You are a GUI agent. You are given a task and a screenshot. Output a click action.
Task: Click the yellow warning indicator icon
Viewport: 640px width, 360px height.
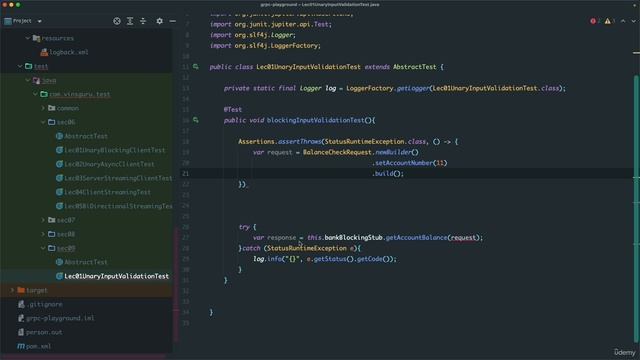tap(608, 21)
